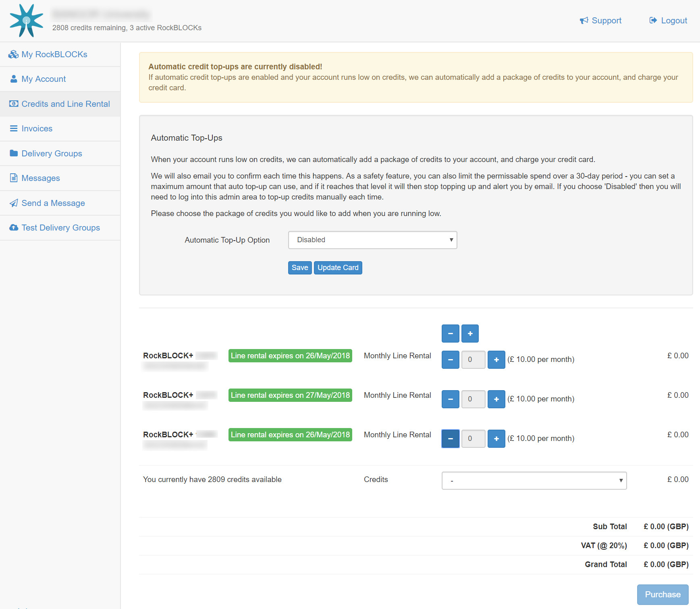Click the quantity field for first RockBLOCK+ row
The height and width of the screenshot is (609, 700).
click(x=473, y=360)
